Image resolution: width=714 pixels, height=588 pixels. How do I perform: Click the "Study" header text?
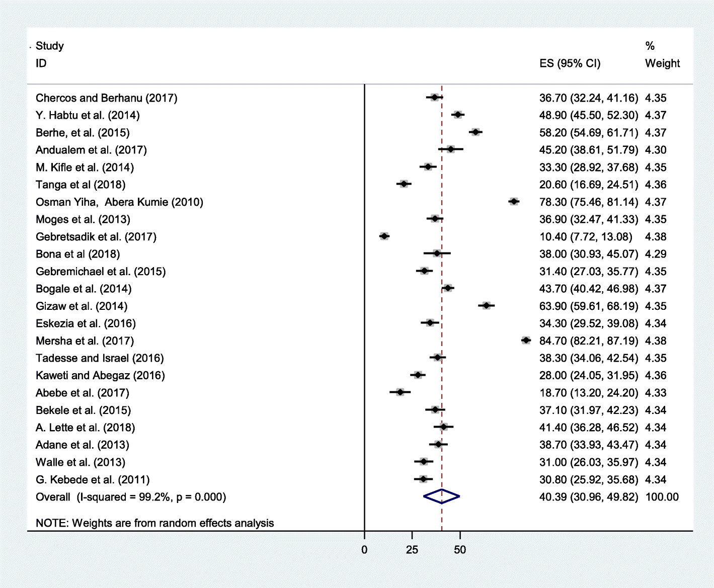[x=50, y=46]
